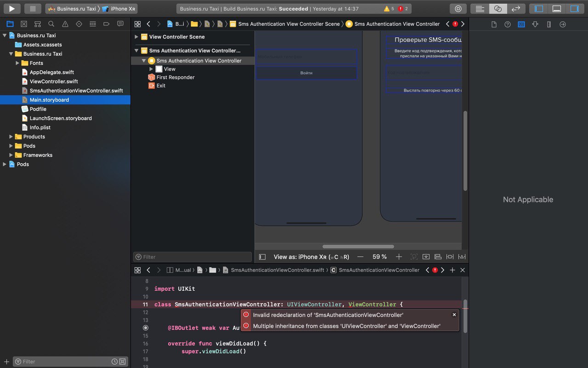Viewport: 588px width, 368px height.
Task: Select AppDelegate.swift in navigator
Action: tap(51, 72)
